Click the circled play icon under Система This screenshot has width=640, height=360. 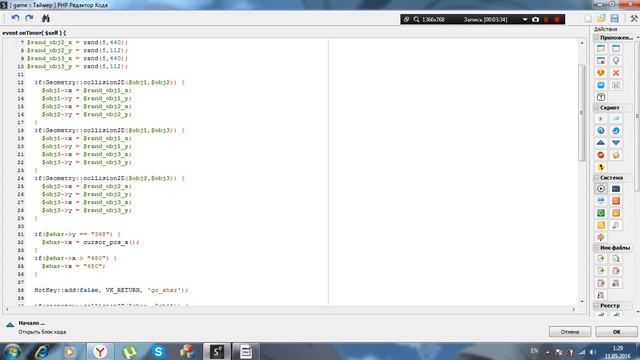601,189
